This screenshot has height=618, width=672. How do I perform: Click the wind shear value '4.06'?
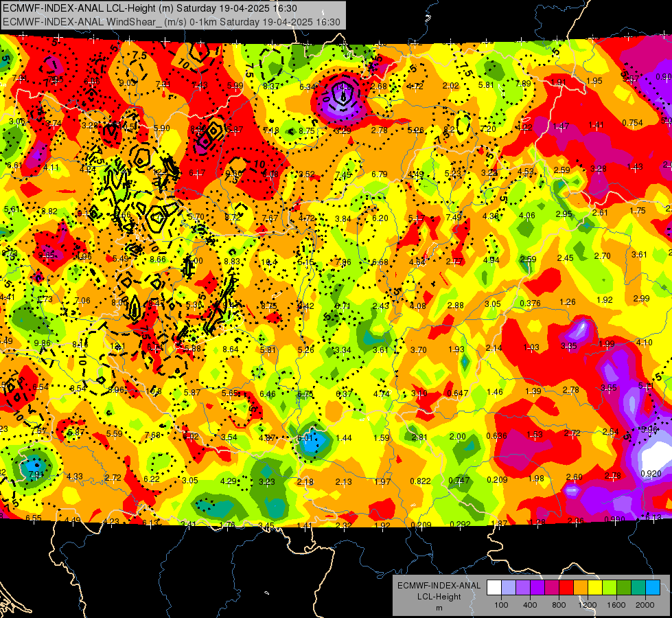(x=527, y=216)
